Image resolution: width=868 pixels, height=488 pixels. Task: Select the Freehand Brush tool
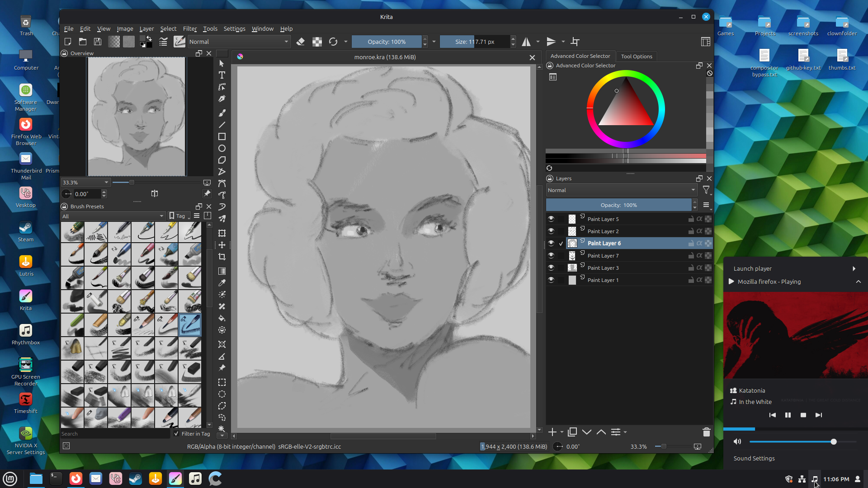pyautogui.click(x=222, y=113)
